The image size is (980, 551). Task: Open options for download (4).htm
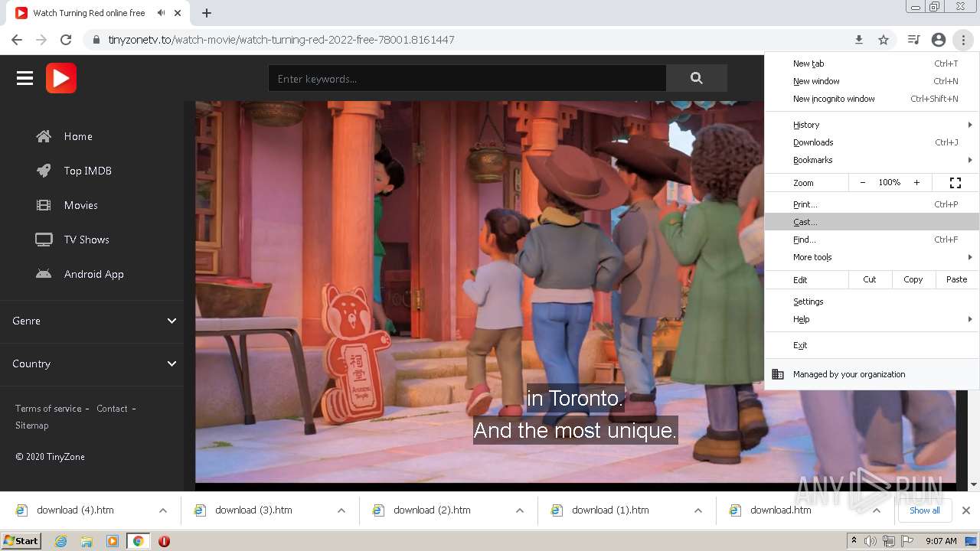[x=163, y=510]
